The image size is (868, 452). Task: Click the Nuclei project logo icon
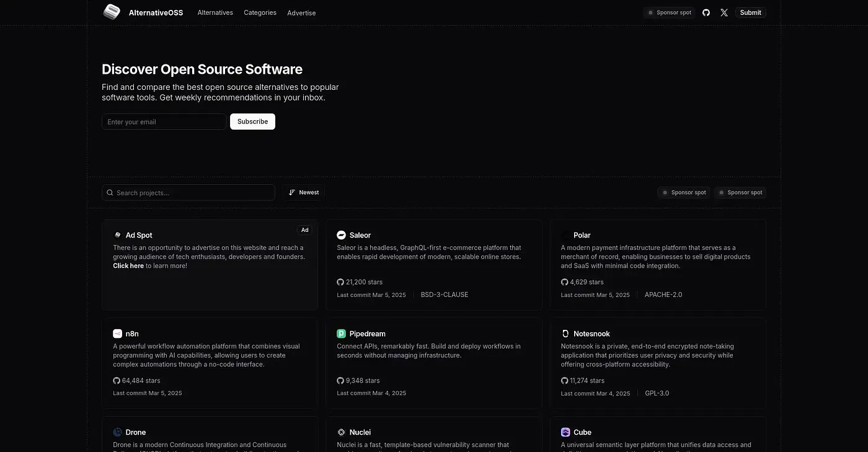(x=341, y=432)
